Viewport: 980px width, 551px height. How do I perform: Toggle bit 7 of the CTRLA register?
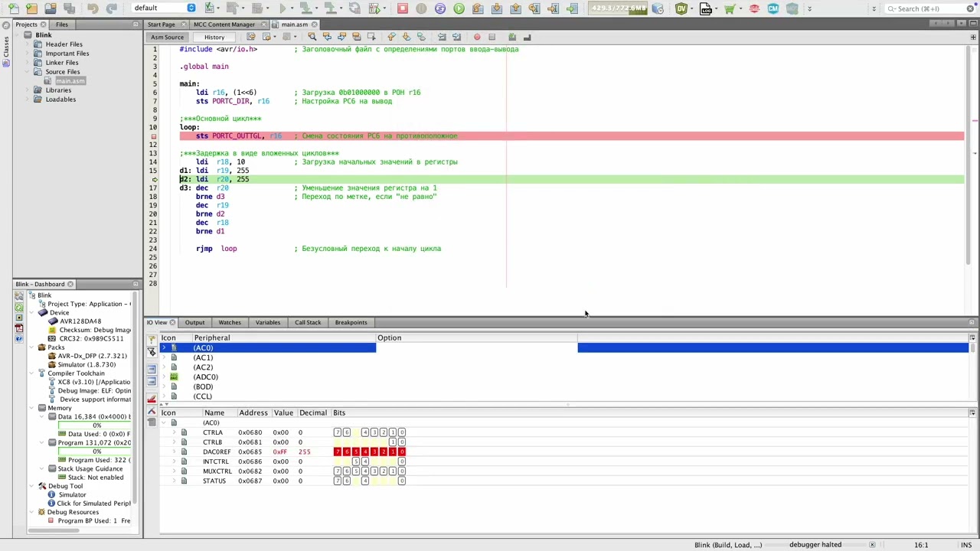pyautogui.click(x=337, y=432)
